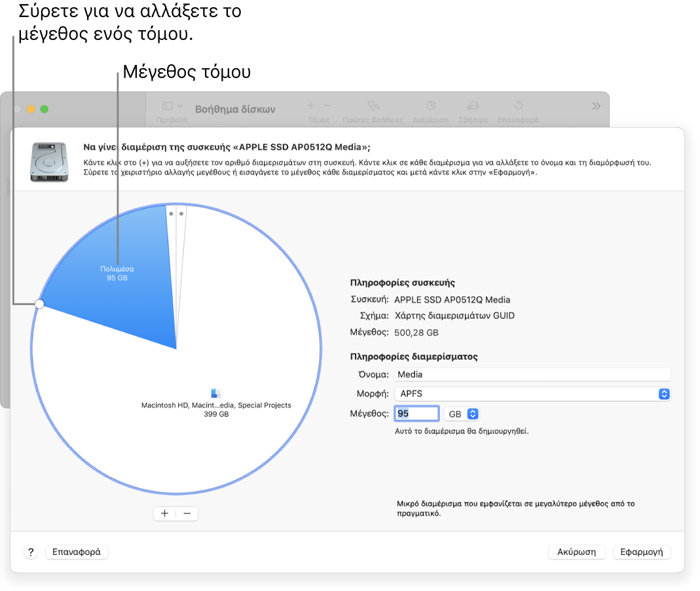Click the Επαναφορά button at dialog bottom

tap(77, 552)
